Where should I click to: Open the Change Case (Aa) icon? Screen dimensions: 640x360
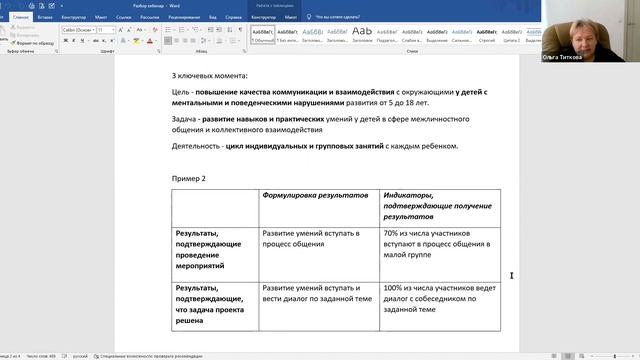[140, 30]
